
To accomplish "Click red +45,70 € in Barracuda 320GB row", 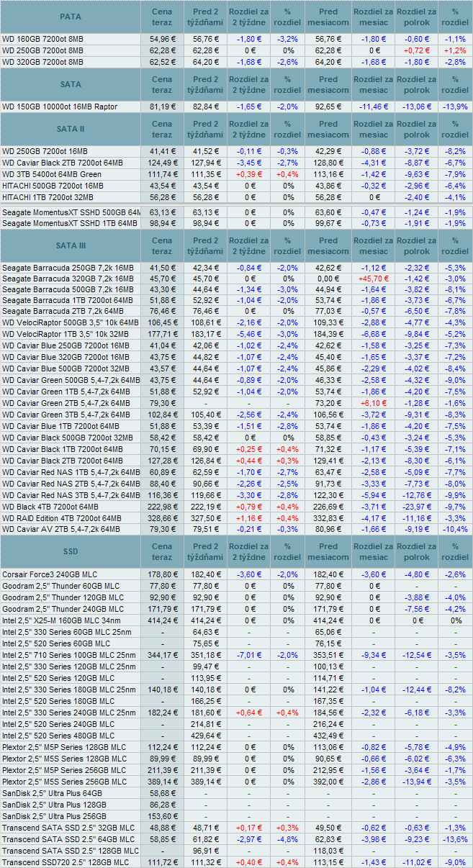I will 373,278.
